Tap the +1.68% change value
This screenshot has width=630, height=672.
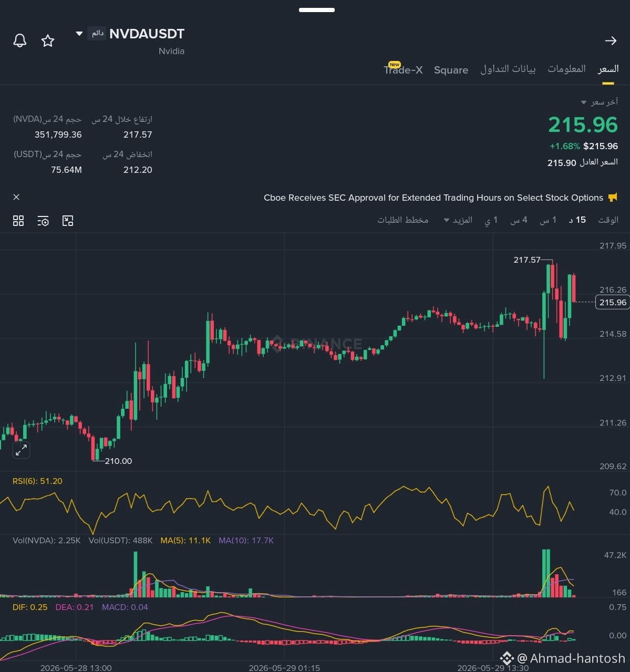[x=565, y=146]
